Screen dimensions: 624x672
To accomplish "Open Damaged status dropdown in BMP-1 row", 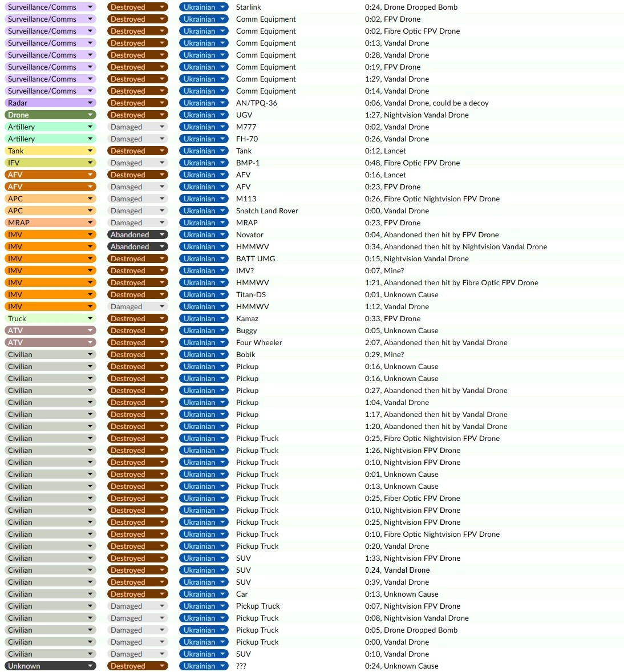I will pyautogui.click(x=137, y=163).
